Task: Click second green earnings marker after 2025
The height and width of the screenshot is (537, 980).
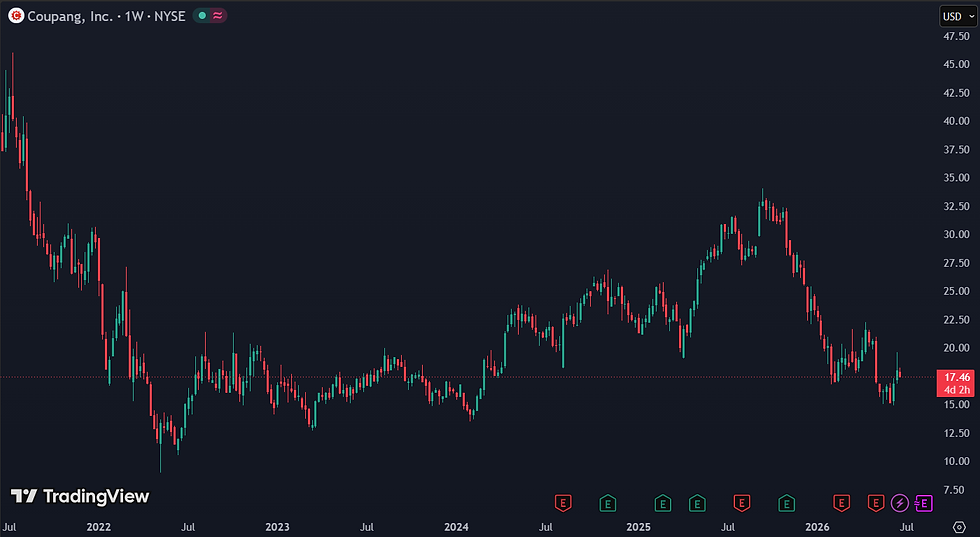Action: point(697,503)
